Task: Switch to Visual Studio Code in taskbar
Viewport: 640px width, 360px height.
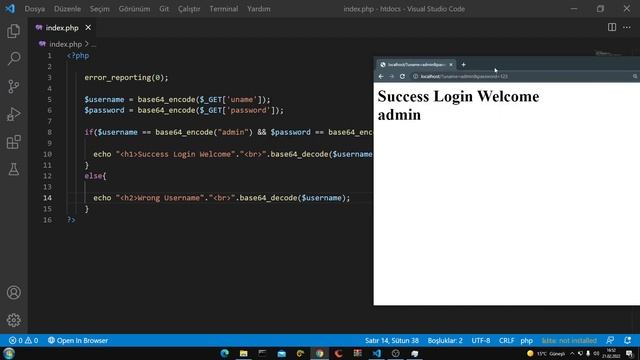Action: point(377,353)
